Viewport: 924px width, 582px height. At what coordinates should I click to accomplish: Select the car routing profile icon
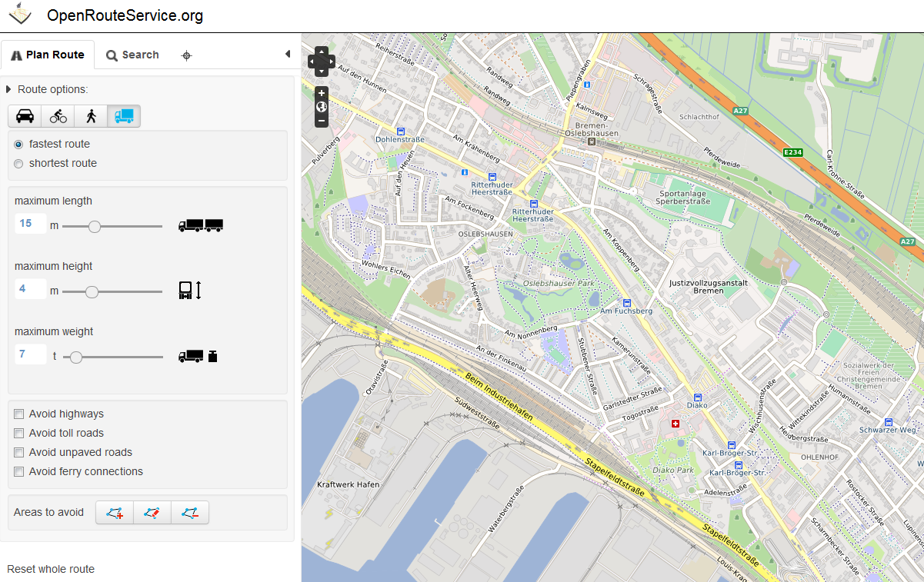pos(25,116)
